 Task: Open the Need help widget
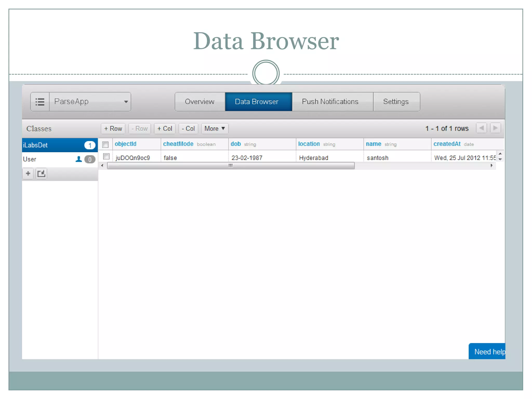tap(487, 351)
